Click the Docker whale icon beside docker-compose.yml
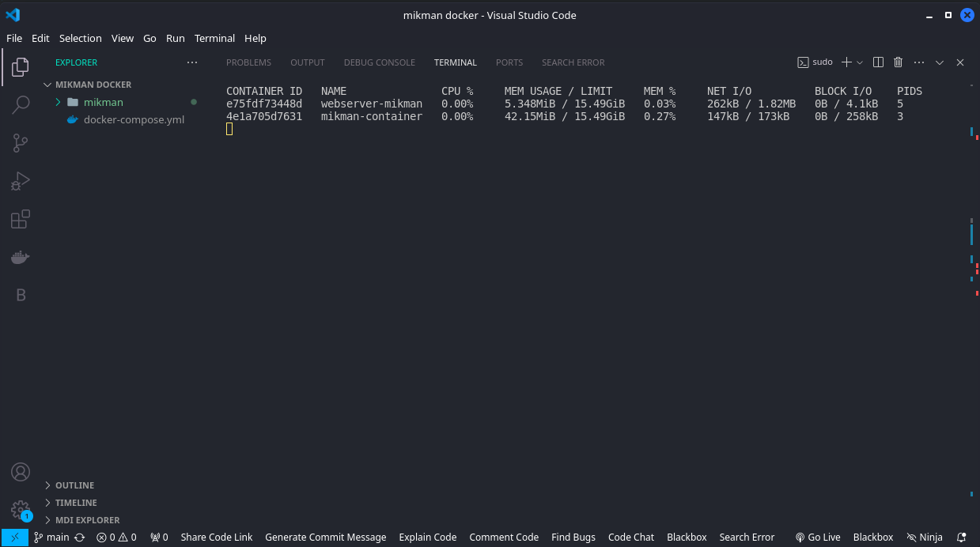The image size is (980, 547). point(73,119)
